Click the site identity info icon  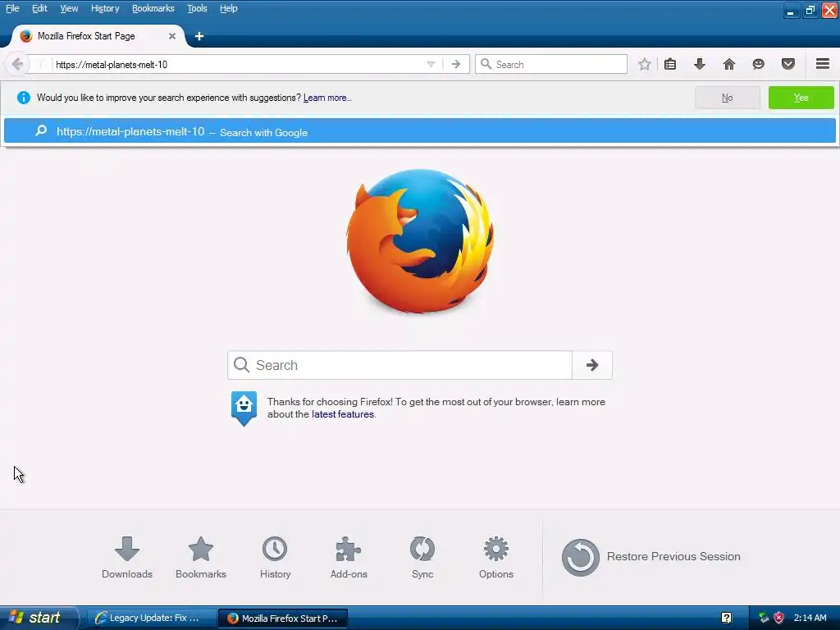[x=41, y=64]
